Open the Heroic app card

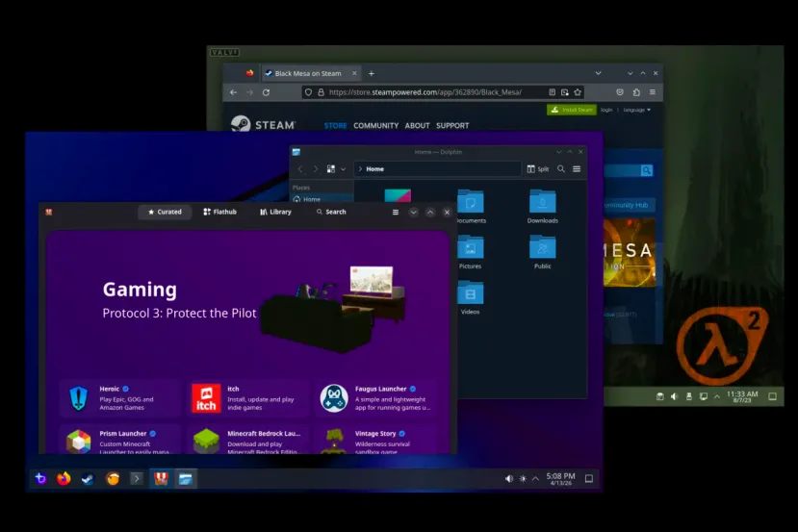click(120, 397)
